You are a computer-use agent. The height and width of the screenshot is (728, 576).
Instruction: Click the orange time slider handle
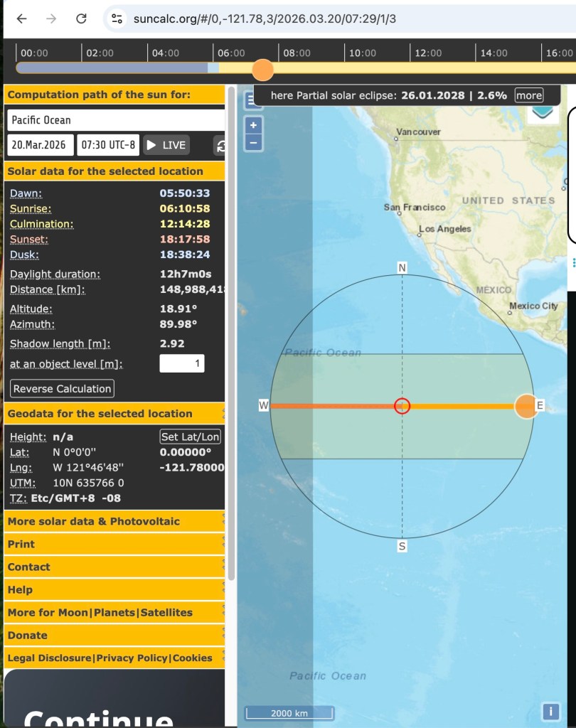pos(262,70)
